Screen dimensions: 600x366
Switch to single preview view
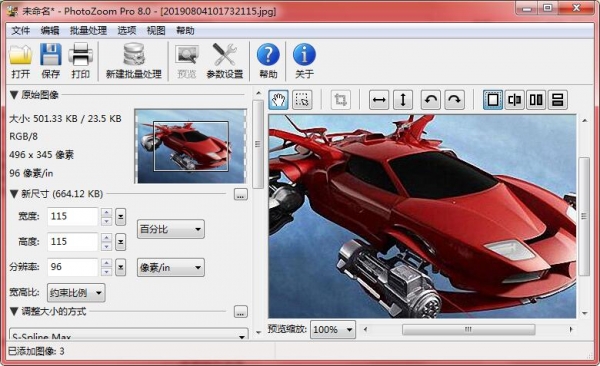[x=493, y=100]
